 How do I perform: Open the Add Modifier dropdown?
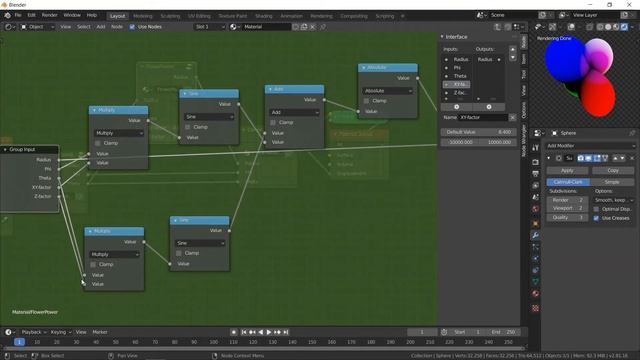pos(591,146)
